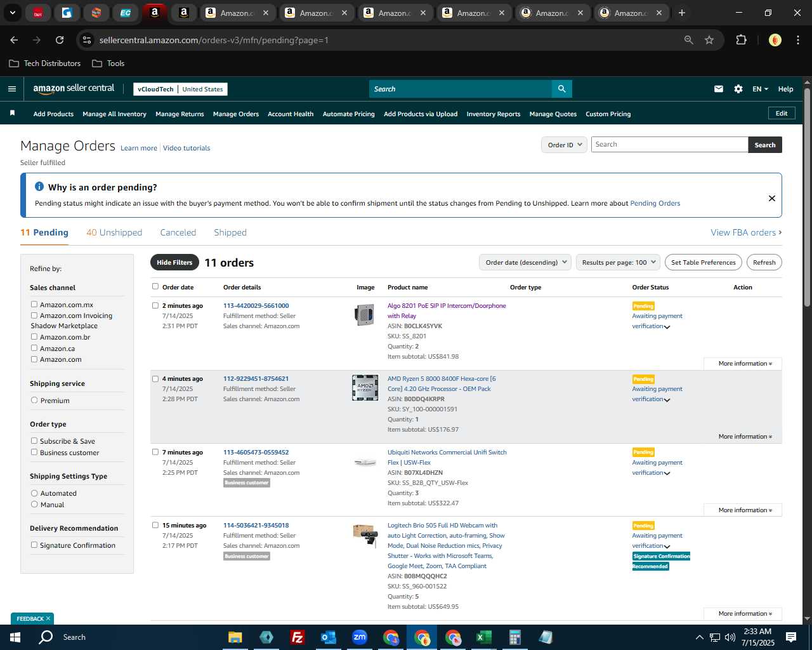Check the Business customer order type
Viewport: 812px width, 650px height.
click(34, 453)
